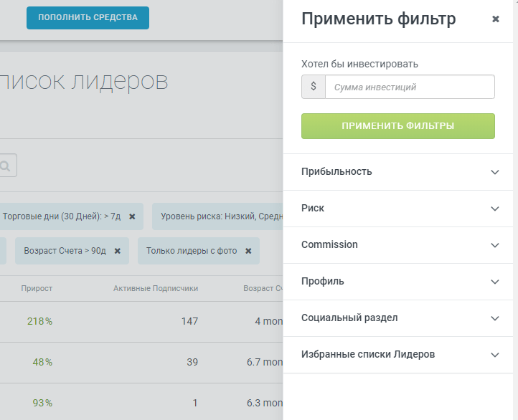Click the row with 39 subscribers
Screen dimensions: 518x420
(192, 362)
